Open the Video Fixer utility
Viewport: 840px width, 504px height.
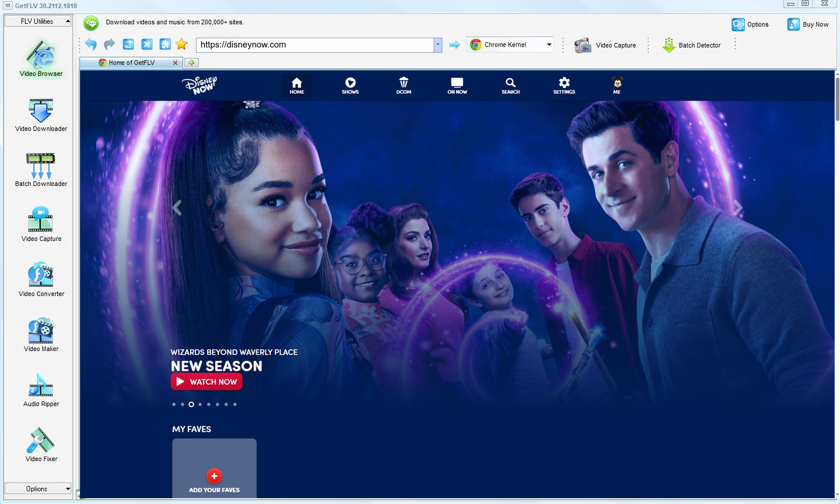coord(41,444)
